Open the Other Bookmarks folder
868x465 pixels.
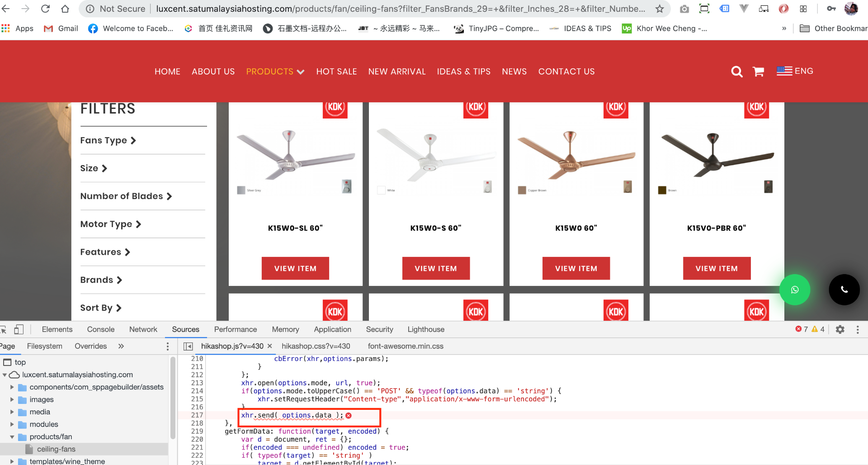[x=833, y=28]
